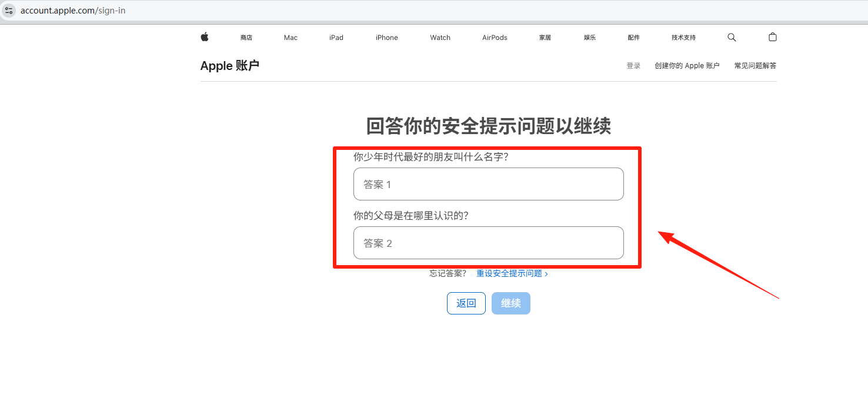Click the site info icon beside URL

pos(9,11)
